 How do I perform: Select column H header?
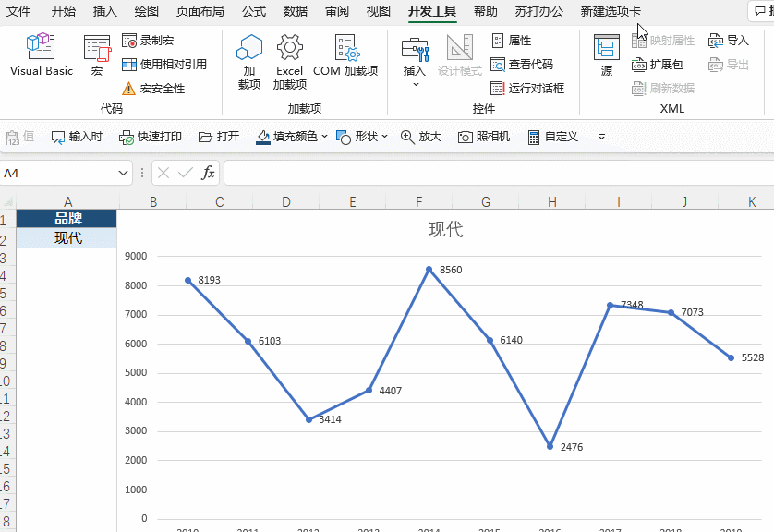552,202
